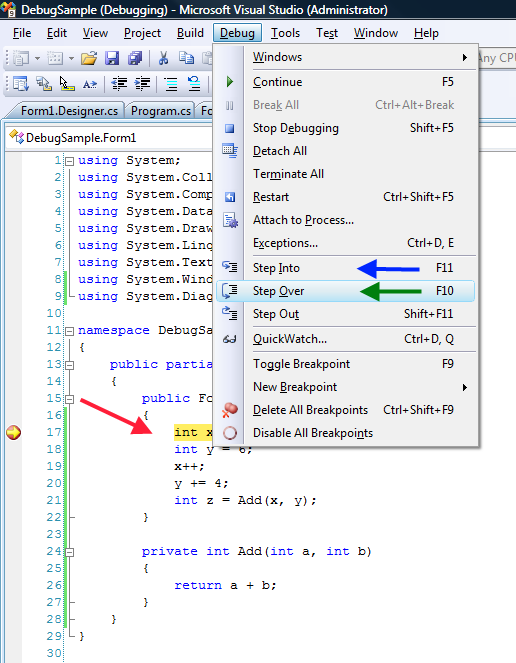The width and height of the screenshot is (516, 663).
Task: Collapse the private int Add method
Action: [70, 552]
